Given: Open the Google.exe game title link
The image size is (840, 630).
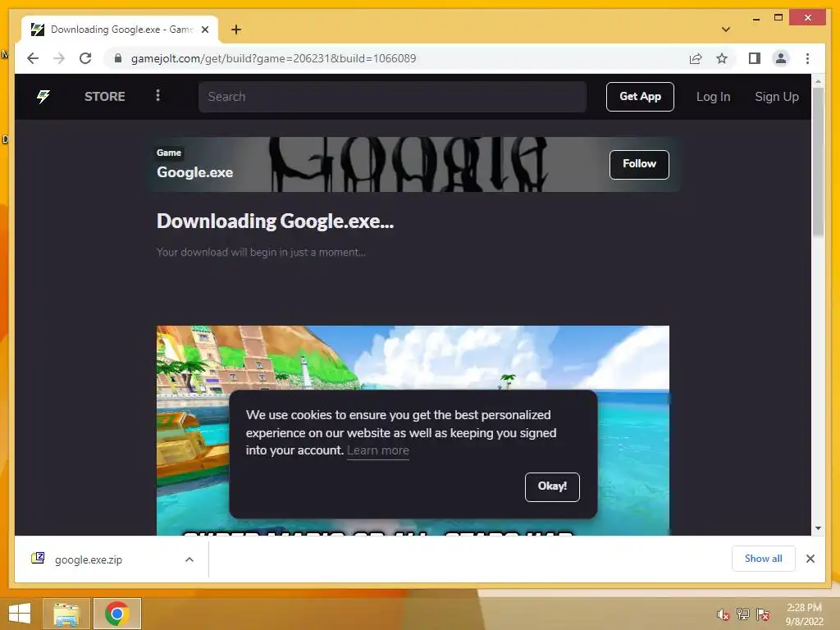Looking at the screenshot, I should point(194,172).
